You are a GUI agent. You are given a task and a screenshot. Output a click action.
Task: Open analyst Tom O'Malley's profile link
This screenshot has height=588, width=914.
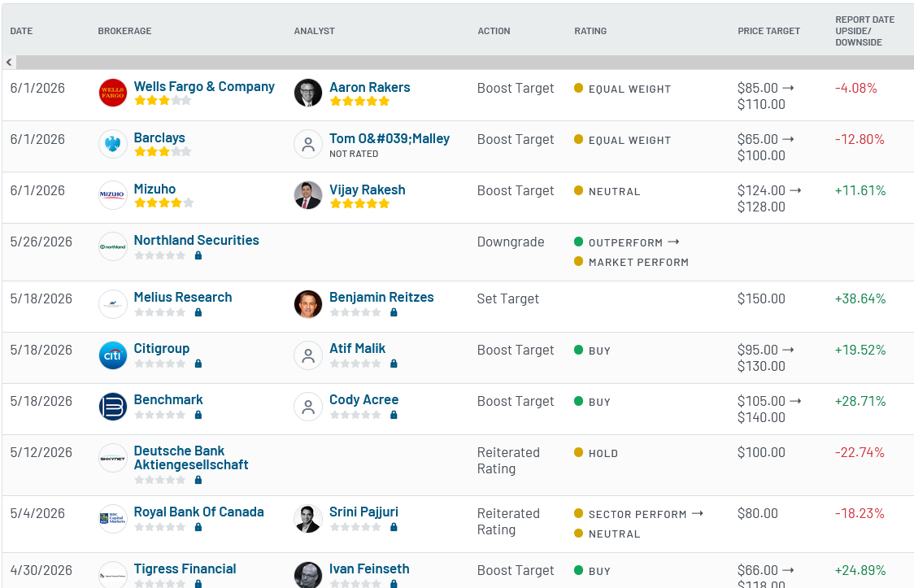(390, 139)
